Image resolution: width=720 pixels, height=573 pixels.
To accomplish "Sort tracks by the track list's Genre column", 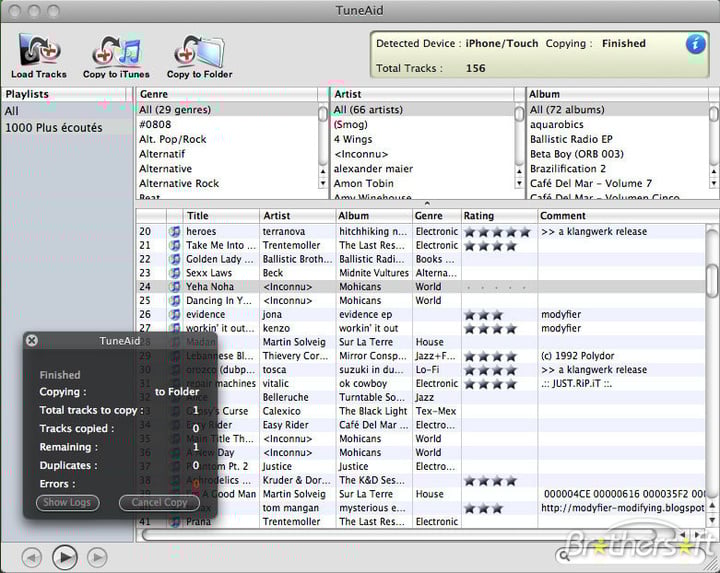I will coord(437,216).
